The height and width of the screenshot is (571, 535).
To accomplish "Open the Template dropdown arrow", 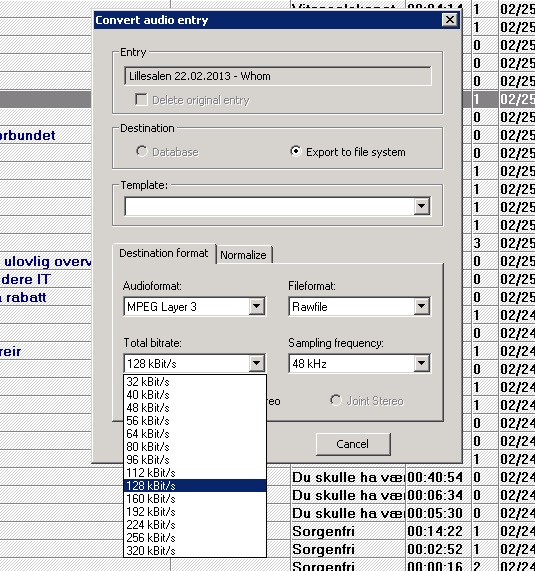I will pos(421,206).
